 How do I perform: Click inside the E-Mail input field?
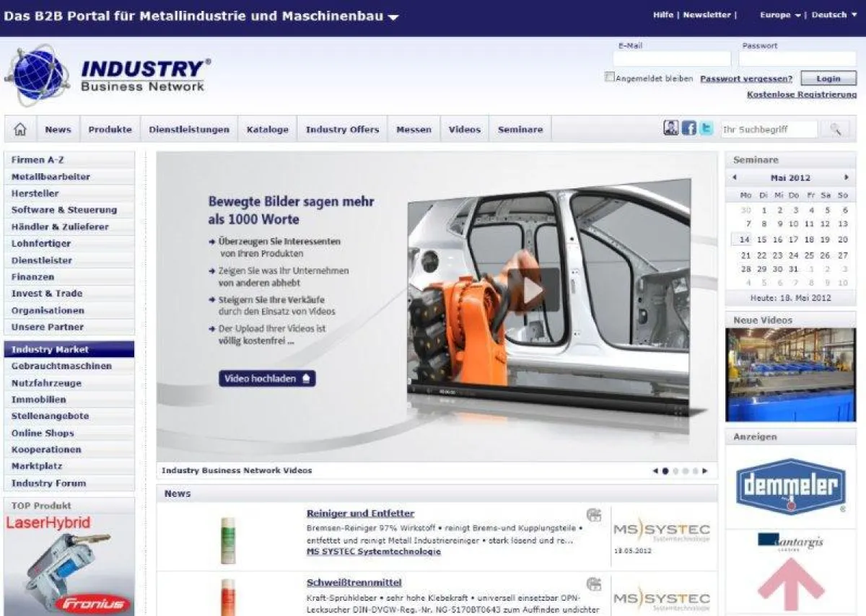point(671,56)
